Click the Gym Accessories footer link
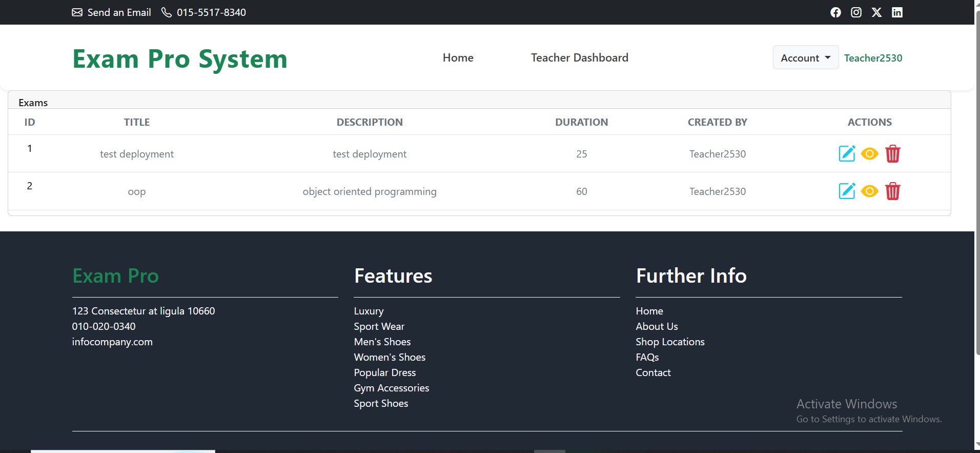Screen dimensions: 980x453 point(391,388)
